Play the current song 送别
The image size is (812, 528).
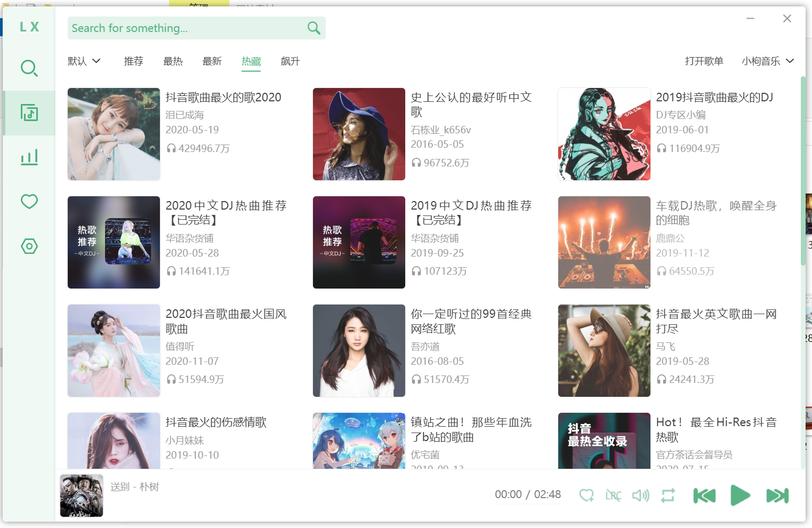739,495
